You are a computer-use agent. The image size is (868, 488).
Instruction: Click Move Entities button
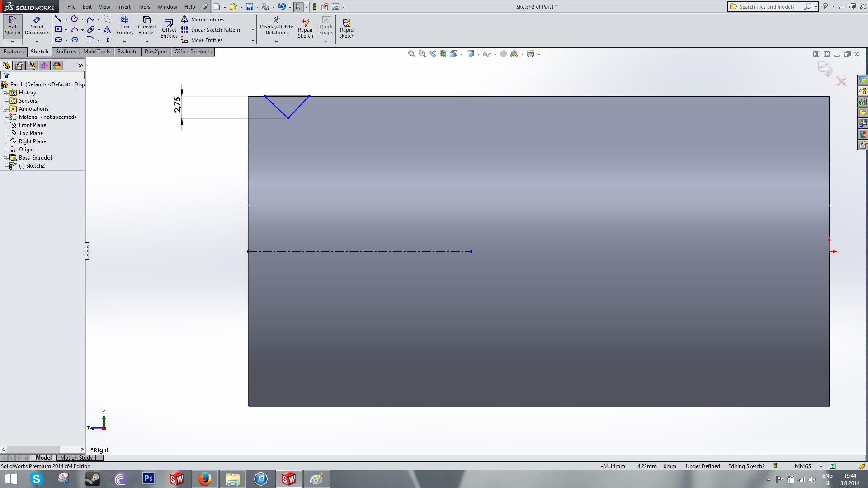tap(202, 40)
